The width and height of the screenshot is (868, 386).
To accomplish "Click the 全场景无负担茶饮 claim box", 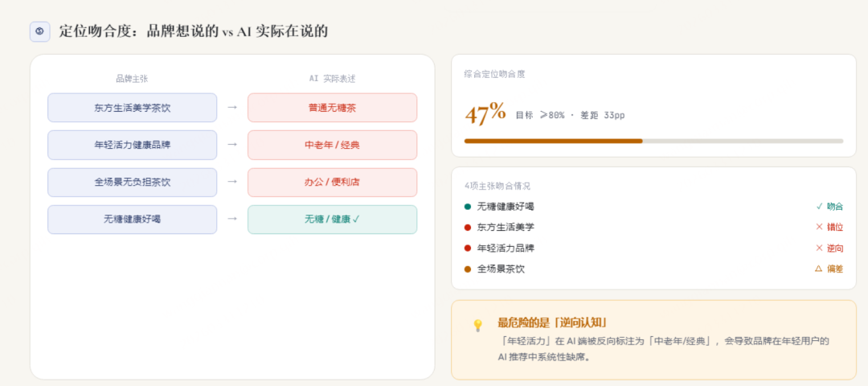I will pos(132,182).
